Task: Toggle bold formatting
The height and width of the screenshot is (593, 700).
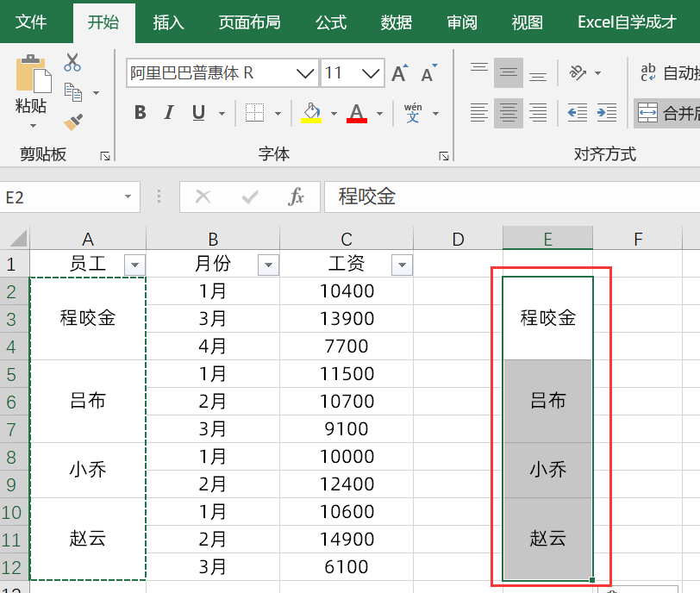Action: click(x=141, y=113)
